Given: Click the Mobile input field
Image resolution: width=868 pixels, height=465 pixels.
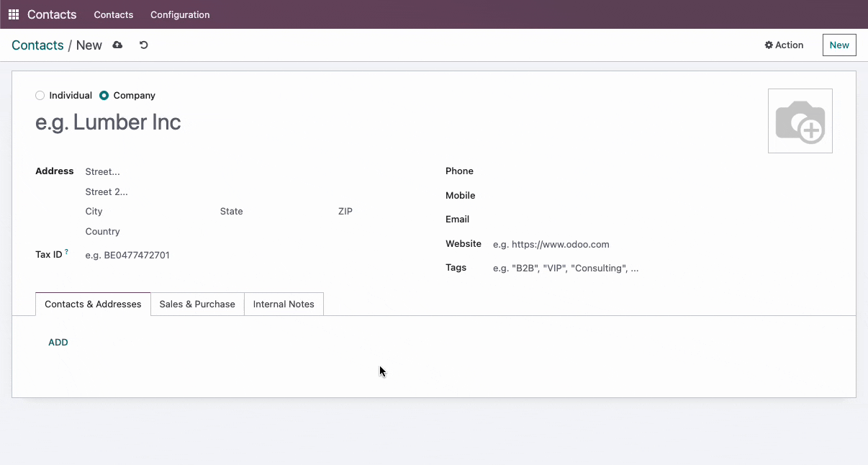Looking at the screenshot, I should pyautogui.click(x=662, y=196).
